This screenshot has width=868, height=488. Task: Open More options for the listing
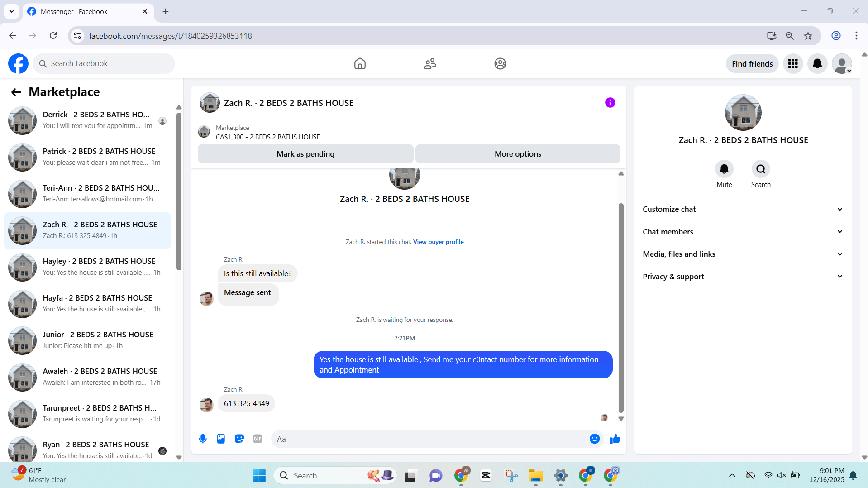[518, 154]
